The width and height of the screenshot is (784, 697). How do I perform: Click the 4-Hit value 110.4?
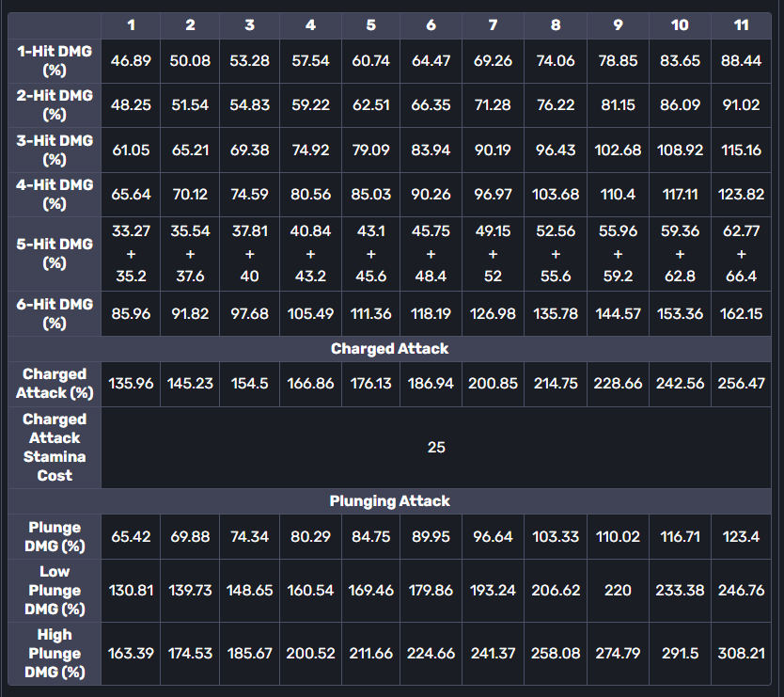pyautogui.click(x=618, y=194)
